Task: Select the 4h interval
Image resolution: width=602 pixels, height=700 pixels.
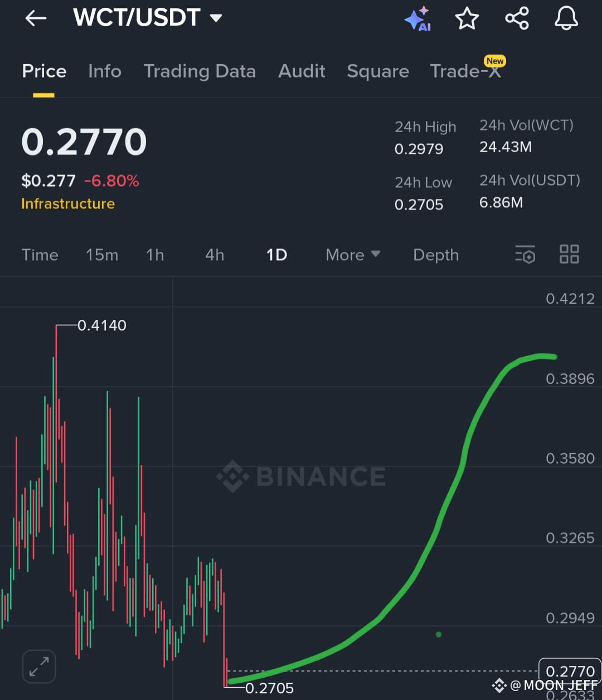Action: click(215, 255)
